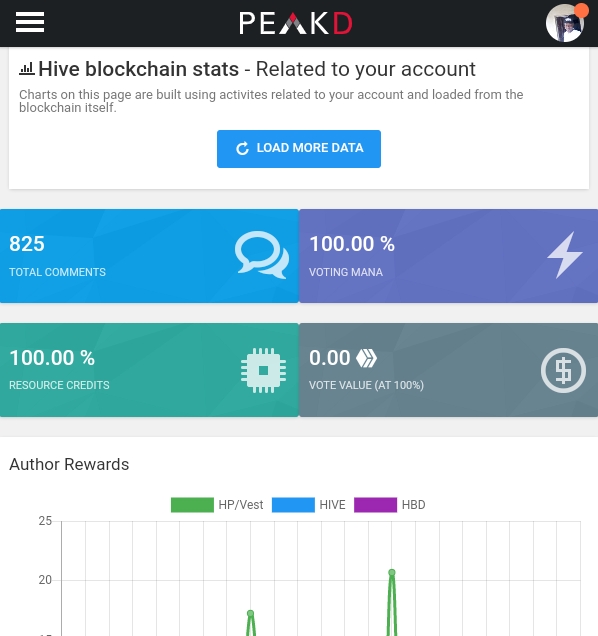Click the Hive logo beside 0.00
Image resolution: width=598 pixels, height=636 pixels.
point(366,358)
